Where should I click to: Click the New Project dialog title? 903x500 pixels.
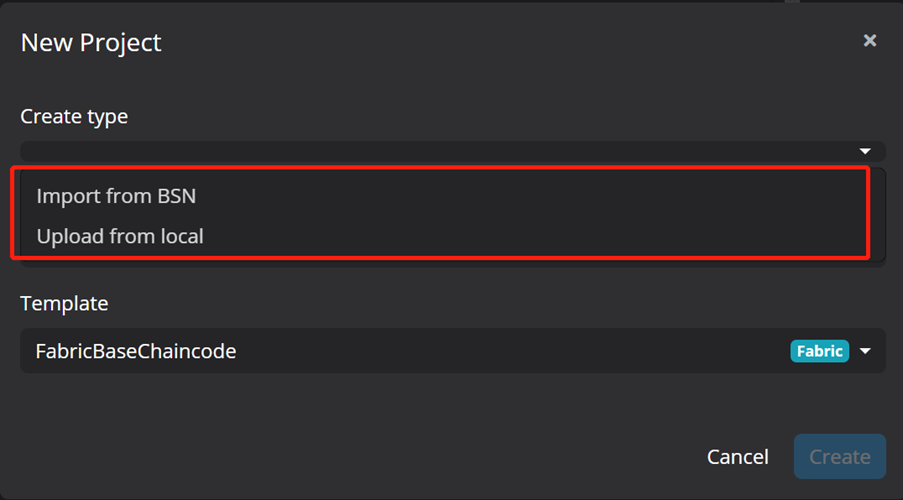pos(91,43)
